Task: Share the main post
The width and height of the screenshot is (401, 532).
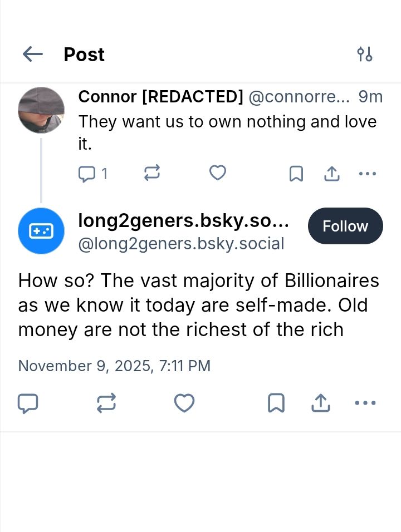Action: 320,403
